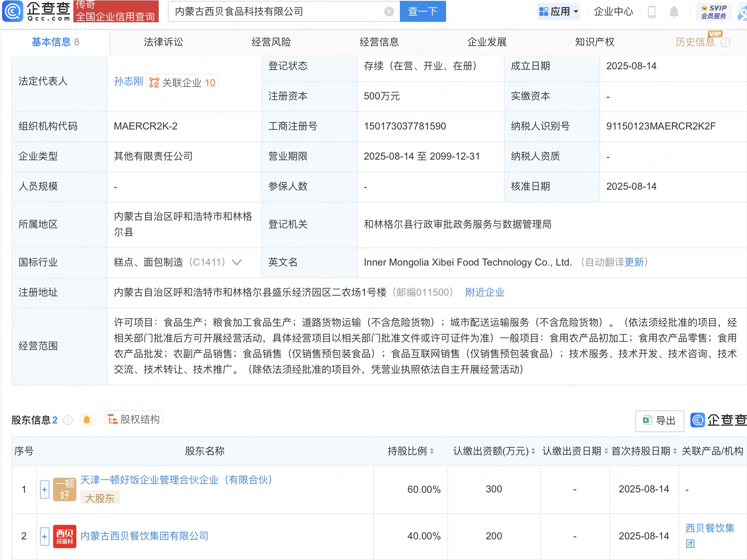Sort by 首次持股日期 column
The image size is (747, 560).
(675, 451)
